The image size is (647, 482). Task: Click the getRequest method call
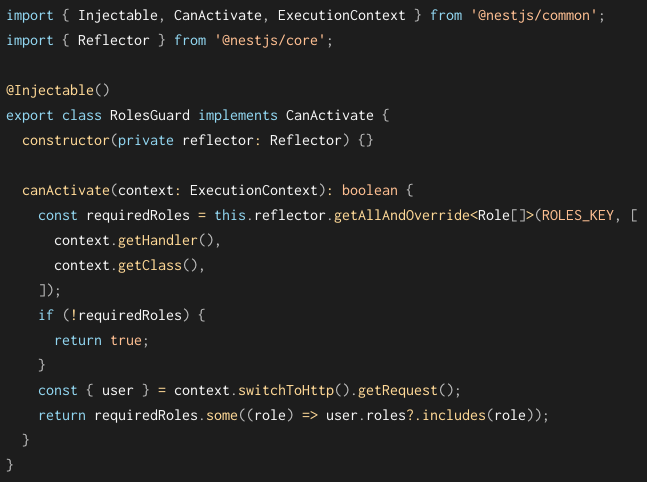[x=398, y=390]
